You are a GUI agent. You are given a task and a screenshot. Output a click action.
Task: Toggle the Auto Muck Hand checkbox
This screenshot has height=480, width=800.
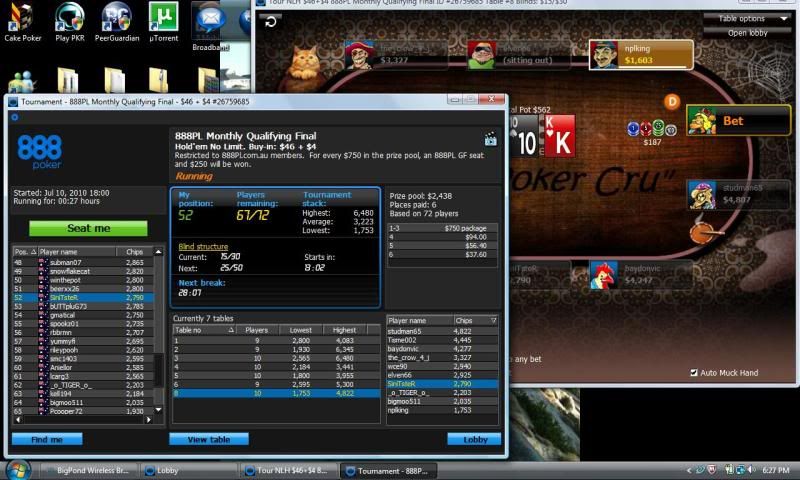(x=693, y=373)
